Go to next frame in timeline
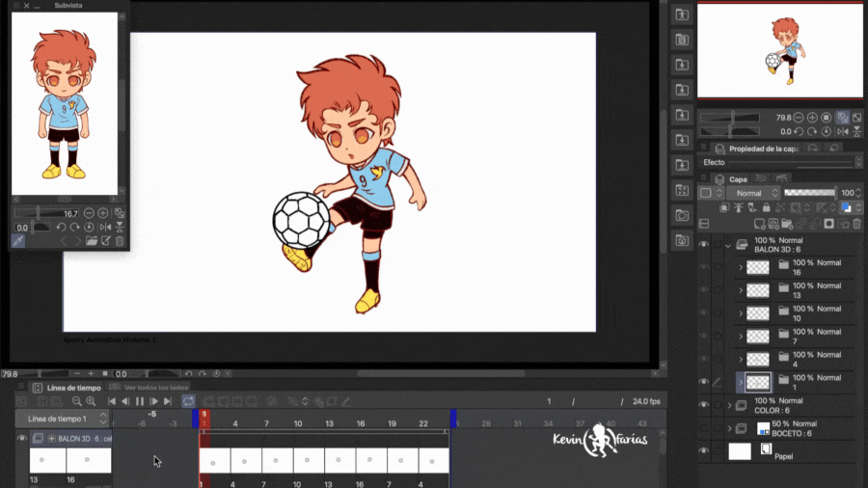Image resolution: width=868 pixels, height=488 pixels. tap(154, 401)
